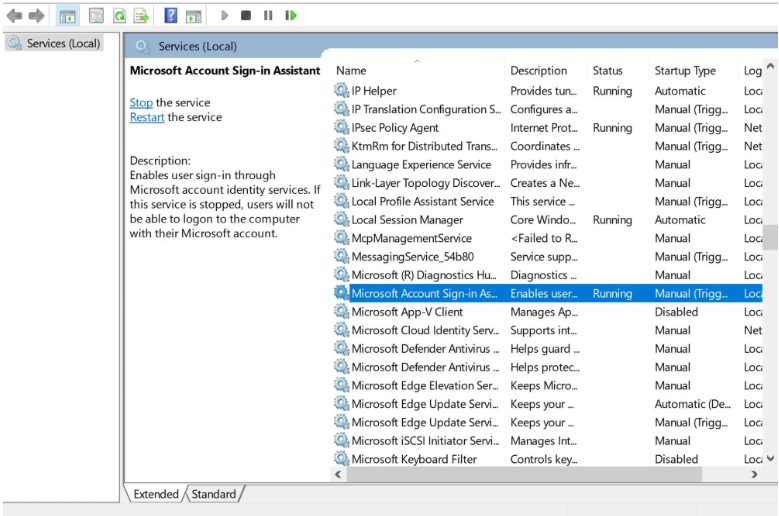Viewport: 779px width, 516px height.
Task: Switch to the Extended tab
Action: coord(156,494)
